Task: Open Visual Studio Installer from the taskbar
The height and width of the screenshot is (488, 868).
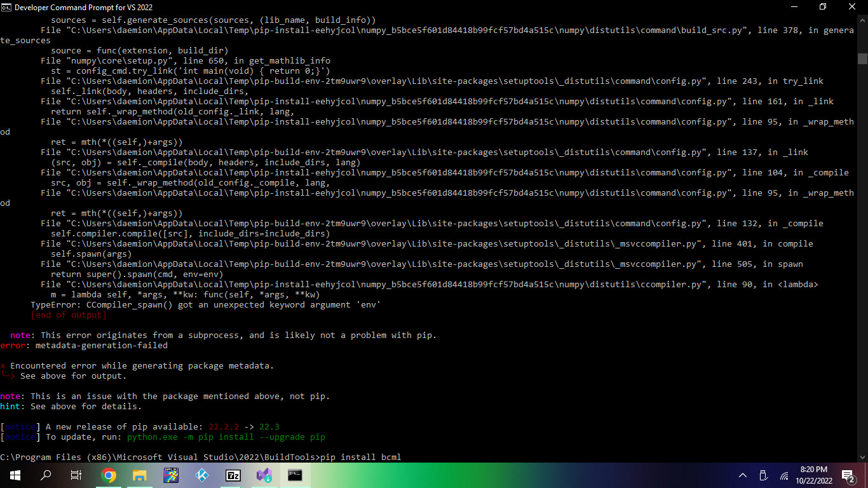Action: click(264, 475)
